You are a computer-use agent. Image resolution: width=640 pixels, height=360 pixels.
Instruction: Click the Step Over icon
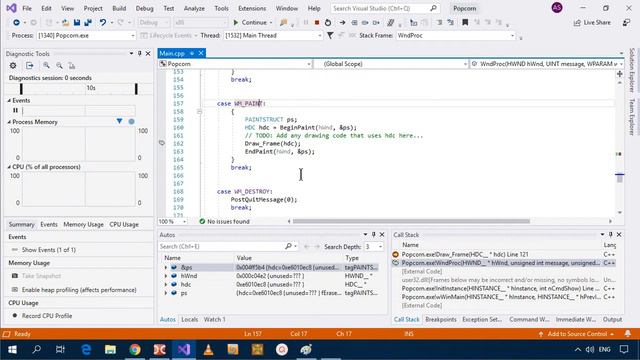click(365, 23)
